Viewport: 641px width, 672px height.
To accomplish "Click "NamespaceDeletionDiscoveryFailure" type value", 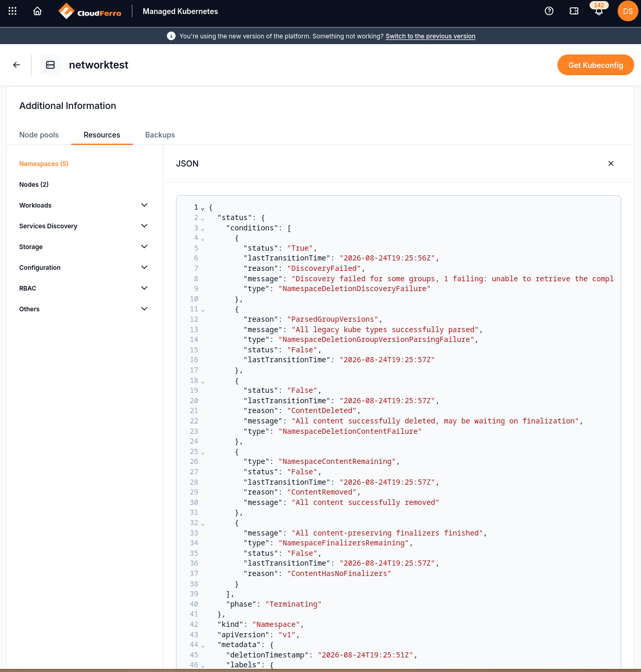I will (x=354, y=289).
